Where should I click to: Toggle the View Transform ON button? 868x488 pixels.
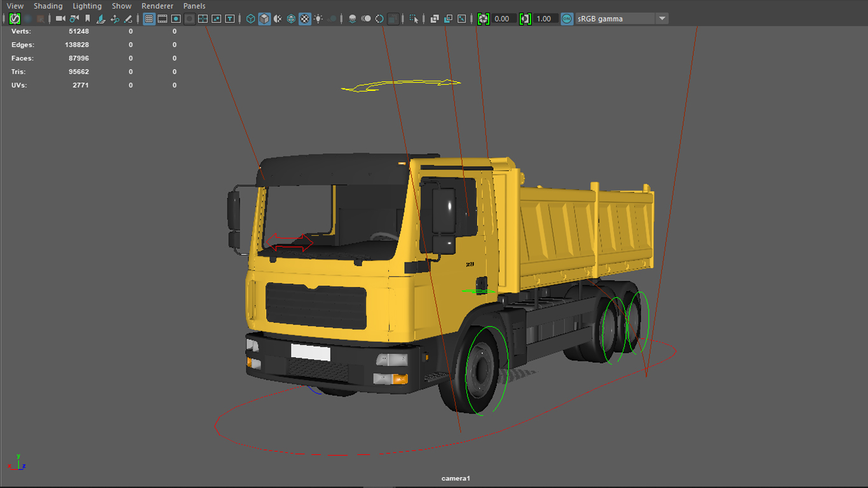(x=567, y=18)
